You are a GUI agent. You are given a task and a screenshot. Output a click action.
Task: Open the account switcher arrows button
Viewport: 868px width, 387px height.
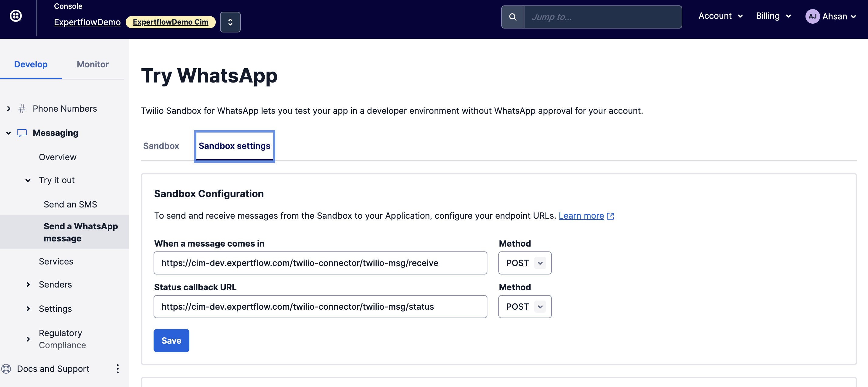pyautogui.click(x=230, y=22)
